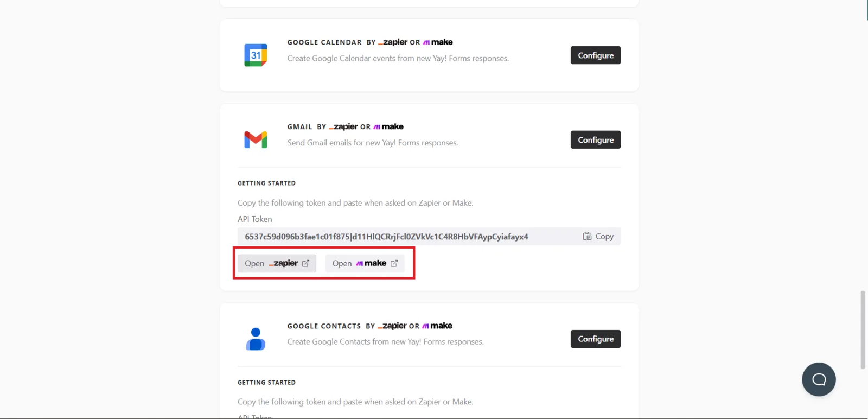Click the "GMAIL" heading text
The height and width of the screenshot is (419, 868).
tap(300, 127)
